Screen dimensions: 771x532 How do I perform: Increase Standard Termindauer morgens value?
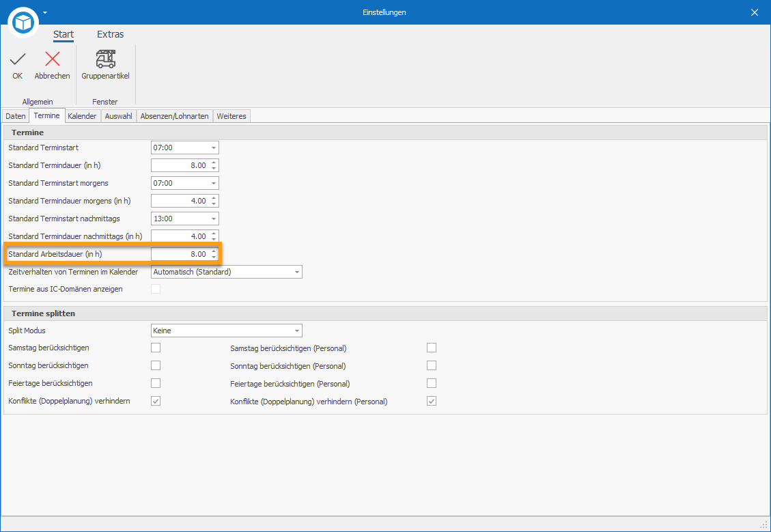213,197
